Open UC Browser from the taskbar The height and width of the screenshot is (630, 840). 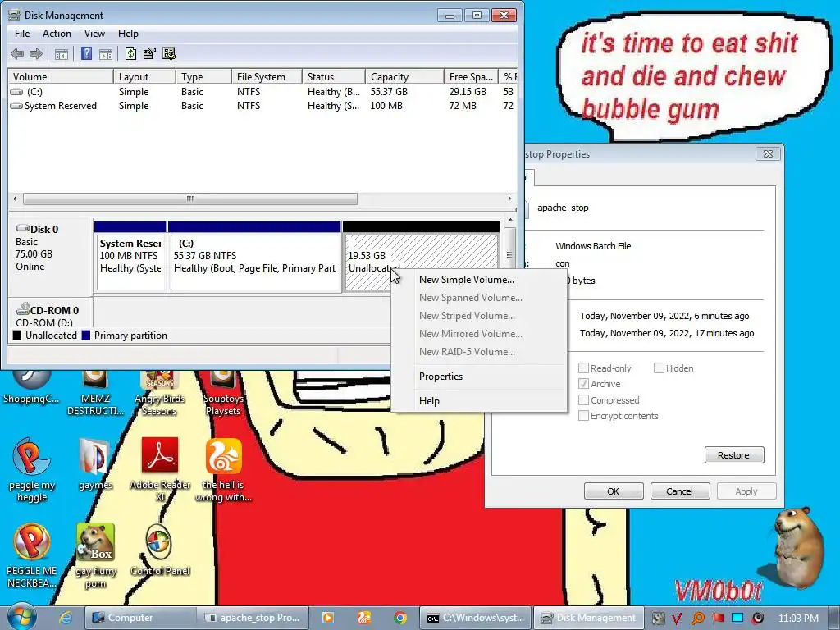tap(364, 618)
